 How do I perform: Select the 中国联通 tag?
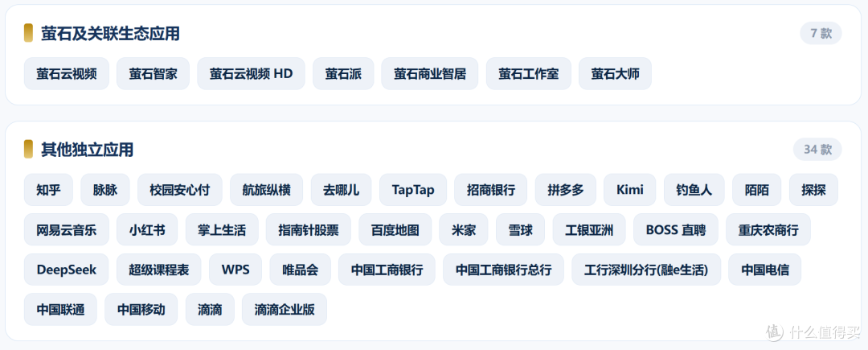pos(60,310)
